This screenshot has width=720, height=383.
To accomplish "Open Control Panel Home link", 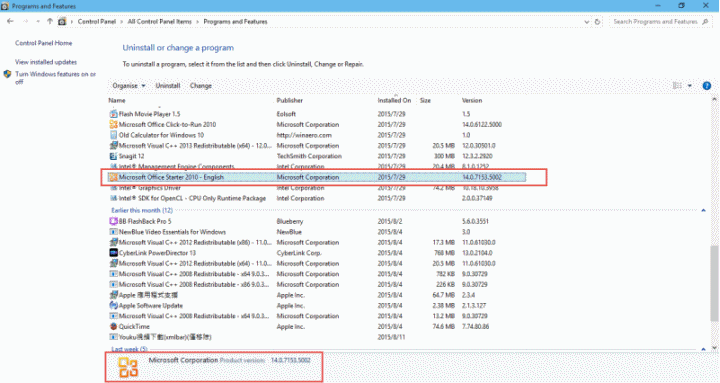I will [44, 43].
